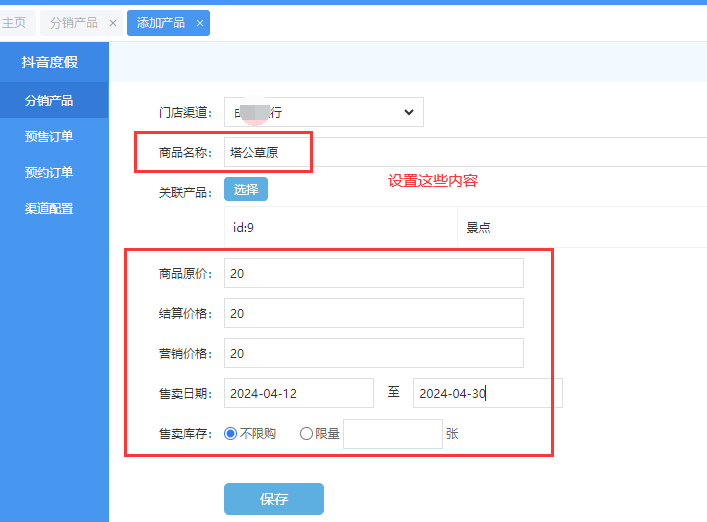Open 渠道配置 sidebar item
Image resolution: width=707 pixels, height=522 pixels.
click(49, 208)
